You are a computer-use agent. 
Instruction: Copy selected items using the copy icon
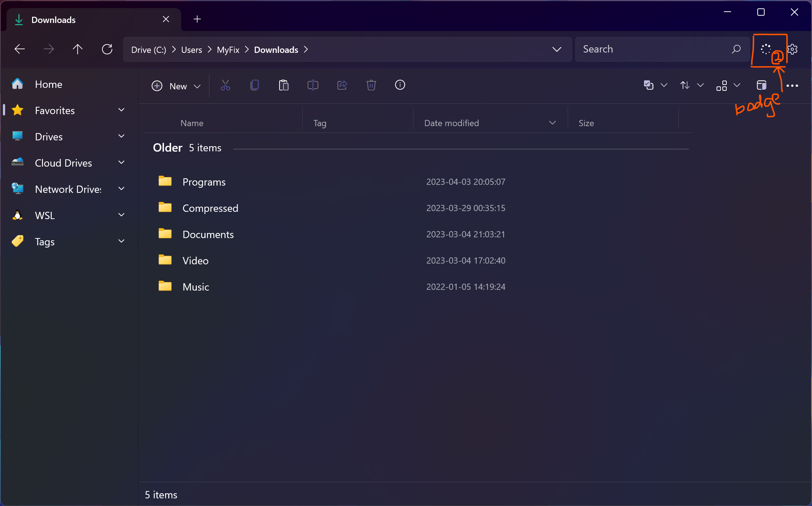pyautogui.click(x=254, y=85)
